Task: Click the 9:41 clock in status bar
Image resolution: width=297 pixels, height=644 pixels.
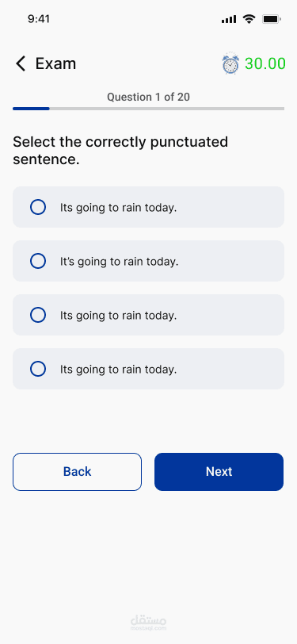Action: (x=39, y=19)
